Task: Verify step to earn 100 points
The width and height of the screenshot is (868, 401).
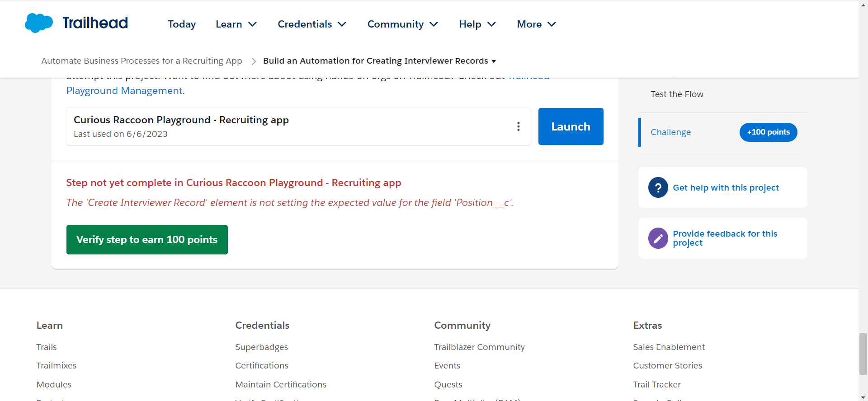Action: (147, 239)
